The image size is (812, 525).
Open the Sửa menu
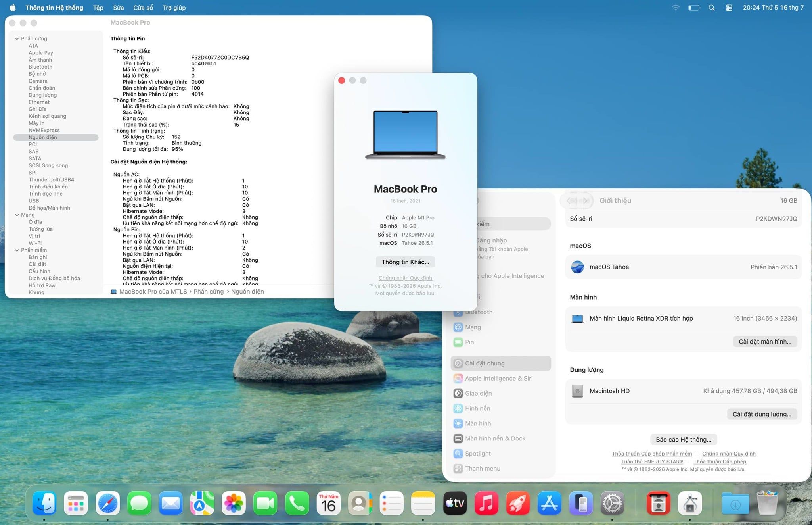(x=118, y=8)
